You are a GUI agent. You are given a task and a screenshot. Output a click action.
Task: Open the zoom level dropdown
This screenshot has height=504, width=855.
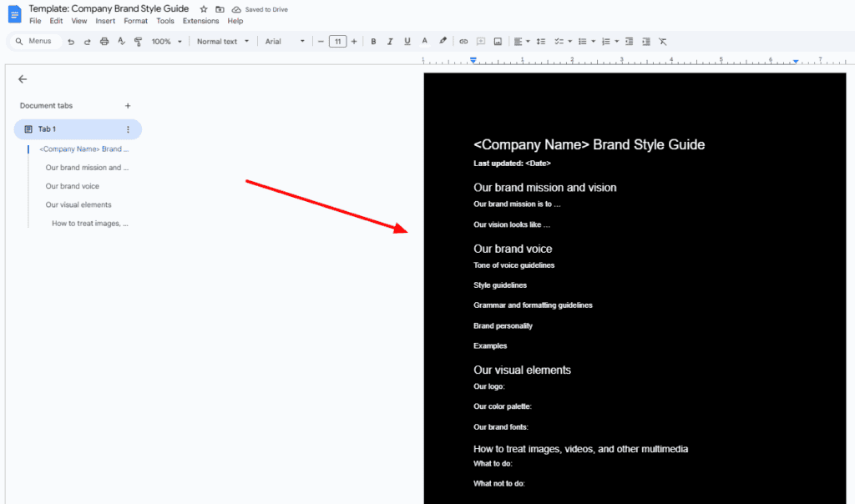165,41
